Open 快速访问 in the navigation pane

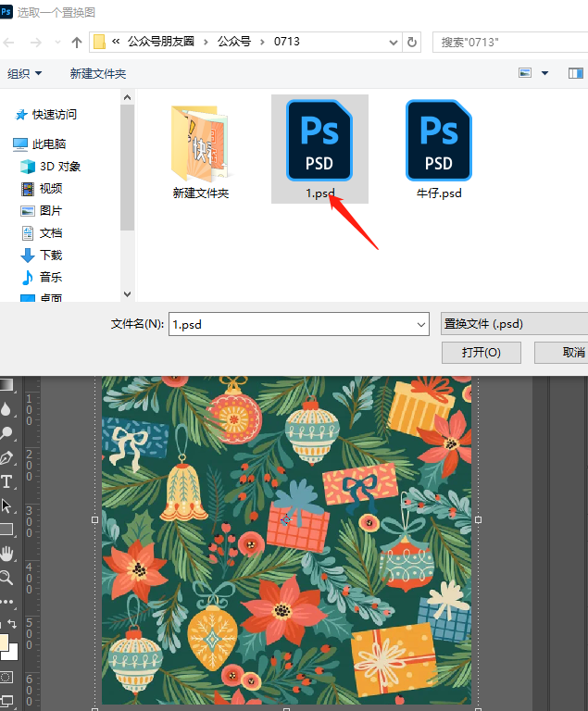[45, 115]
